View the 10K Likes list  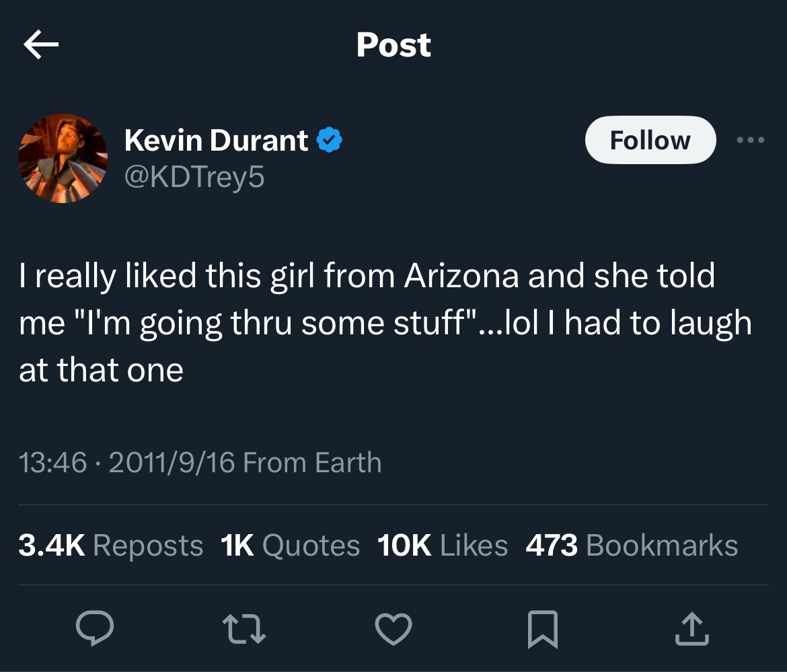[x=443, y=545]
